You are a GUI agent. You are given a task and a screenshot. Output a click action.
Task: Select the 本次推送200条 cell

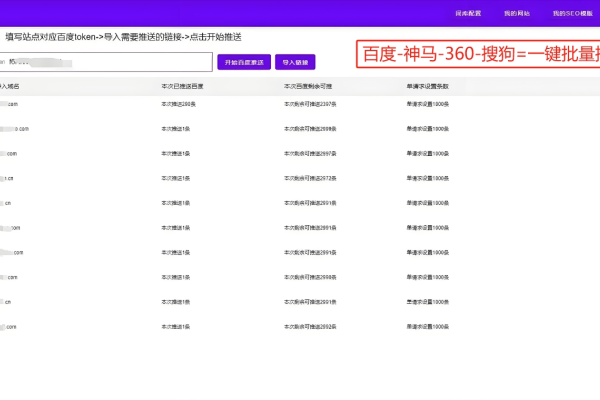click(178, 104)
